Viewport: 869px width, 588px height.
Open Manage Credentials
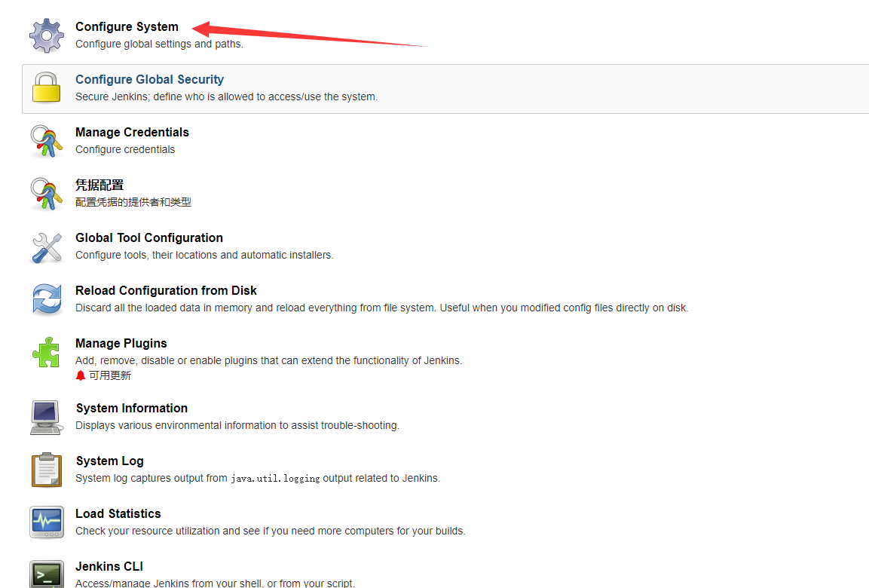pos(132,132)
